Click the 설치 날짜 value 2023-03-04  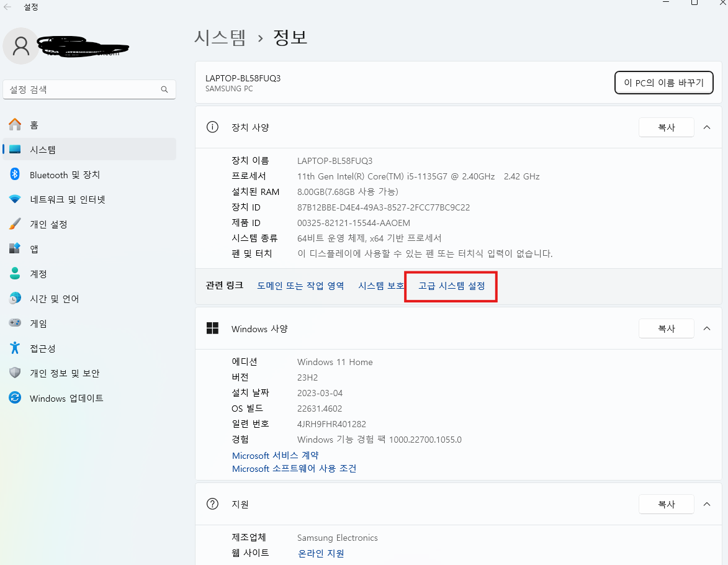320,393
